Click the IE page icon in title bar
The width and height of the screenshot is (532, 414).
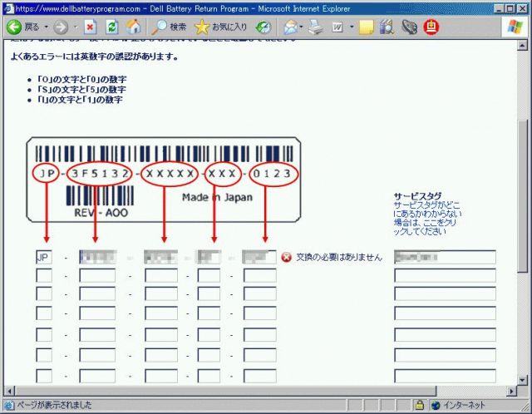pyautogui.click(x=8, y=8)
